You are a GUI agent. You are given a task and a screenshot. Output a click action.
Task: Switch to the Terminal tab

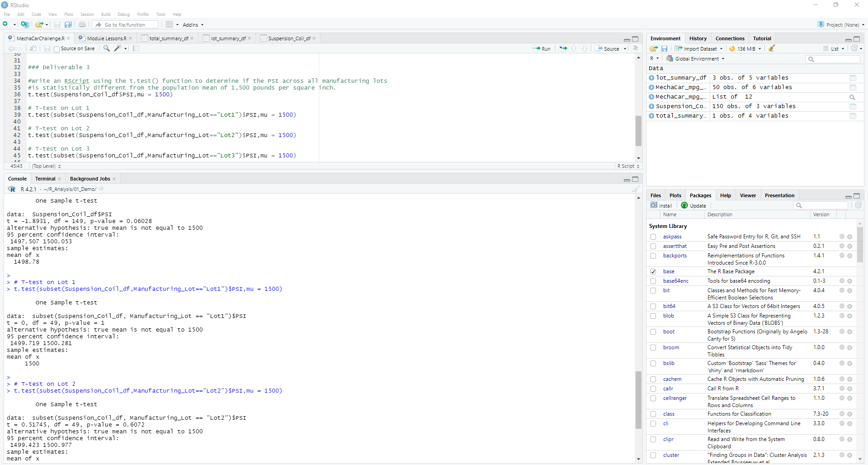45,179
